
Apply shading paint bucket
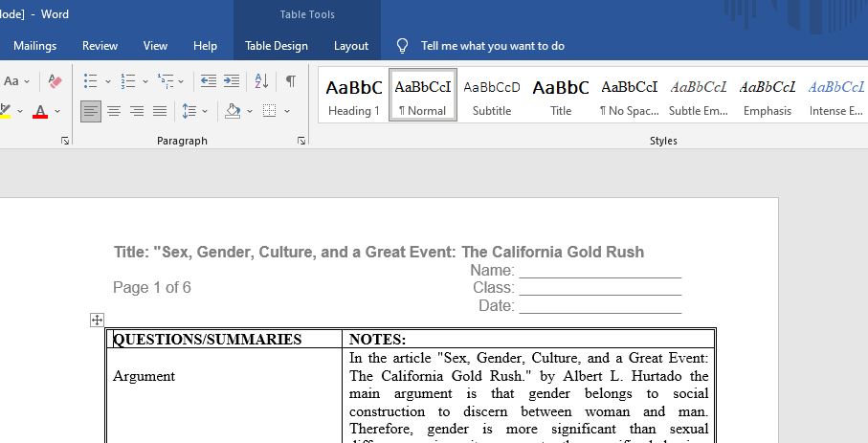click(234, 111)
